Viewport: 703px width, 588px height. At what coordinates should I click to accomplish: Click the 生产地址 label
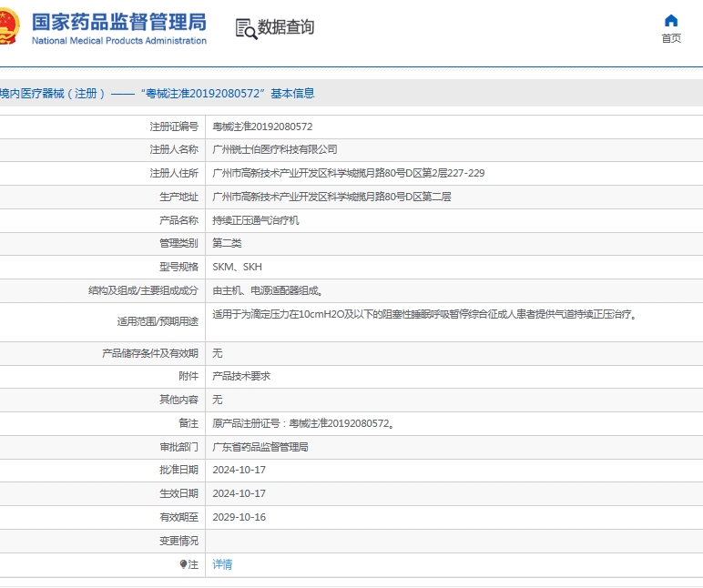[178, 197]
